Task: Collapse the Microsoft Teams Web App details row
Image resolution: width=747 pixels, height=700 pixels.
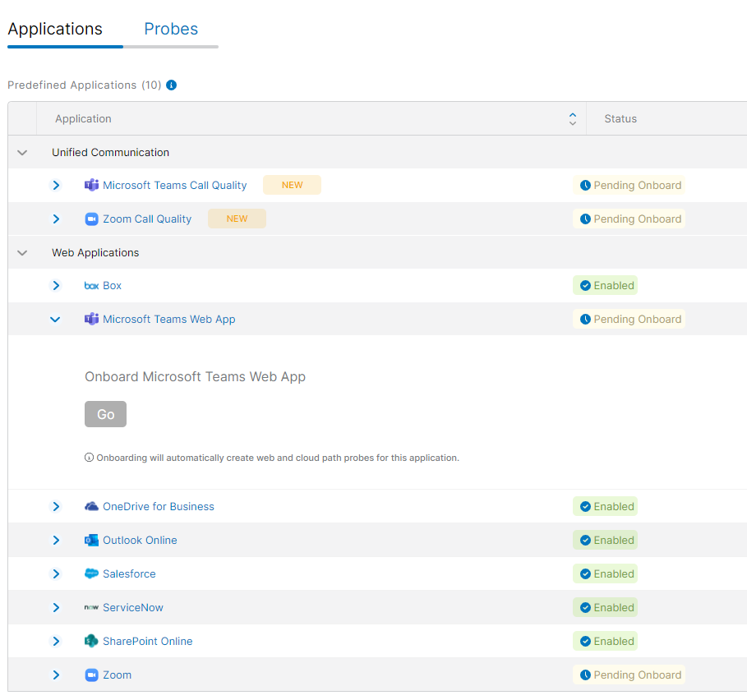Action: 55,319
